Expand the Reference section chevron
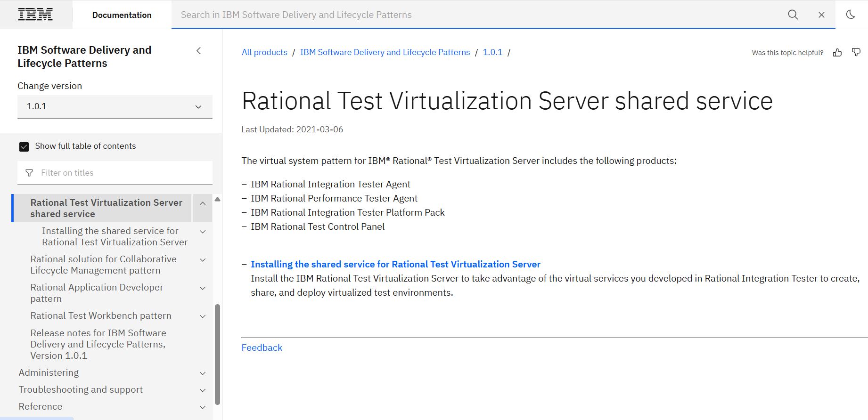The image size is (868, 420). (x=203, y=407)
